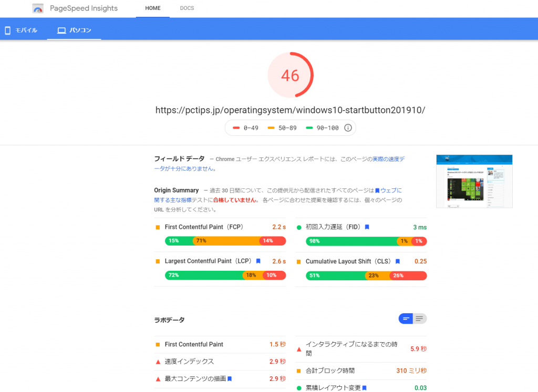Click orange square beside Largest Contentful Paint (LCP)
Screen dimensions: 538x392
pyautogui.click(x=158, y=261)
